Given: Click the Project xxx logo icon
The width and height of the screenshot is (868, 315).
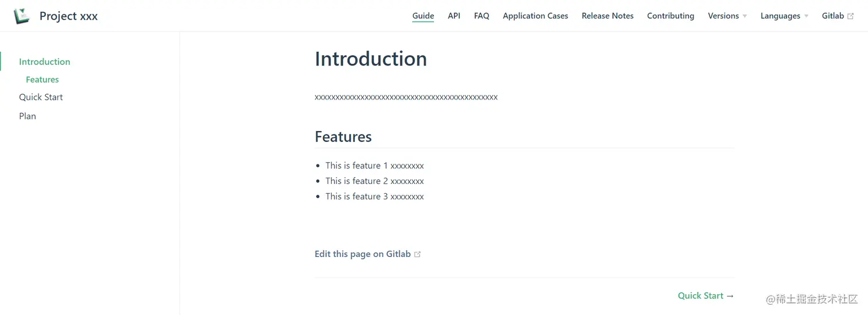Looking at the screenshot, I should coord(22,16).
